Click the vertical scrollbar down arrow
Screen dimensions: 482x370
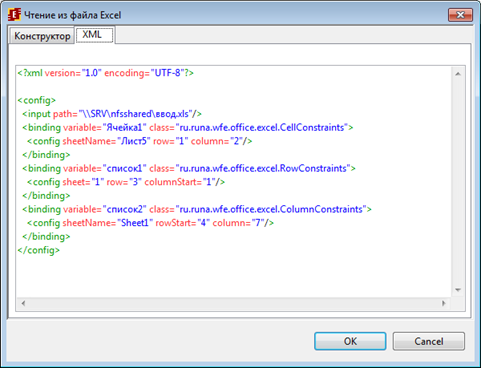[458, 290]
